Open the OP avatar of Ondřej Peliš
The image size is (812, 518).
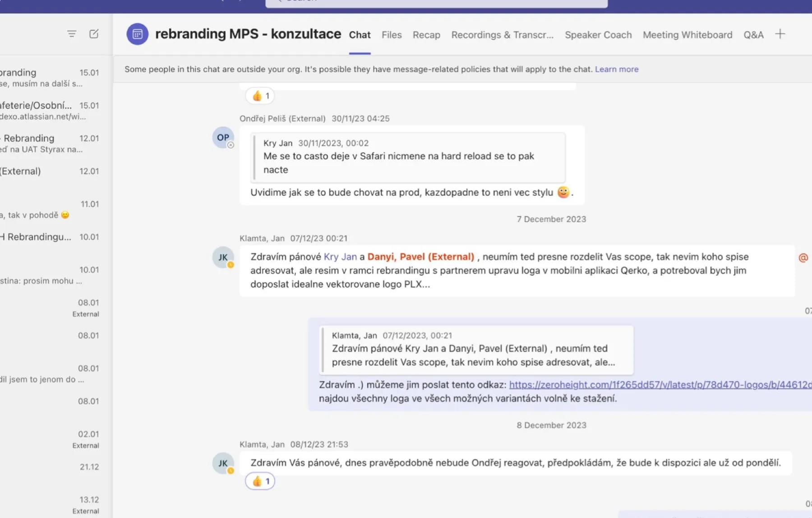(x=223, y=137)
